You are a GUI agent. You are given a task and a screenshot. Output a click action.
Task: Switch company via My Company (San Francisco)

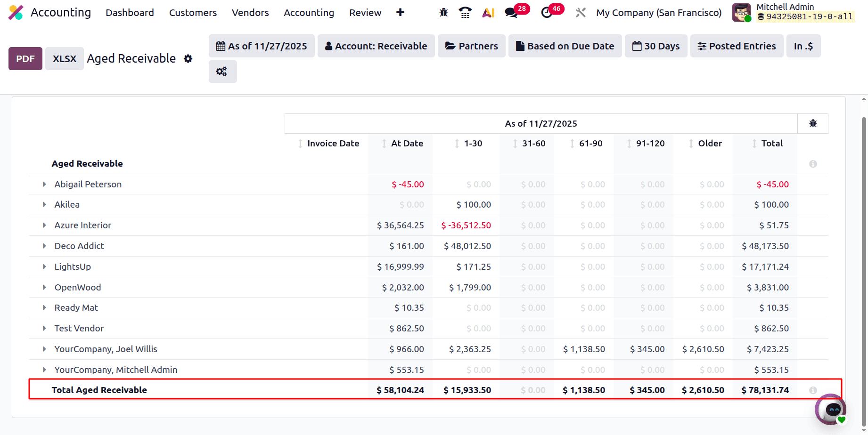coord(659,13)
